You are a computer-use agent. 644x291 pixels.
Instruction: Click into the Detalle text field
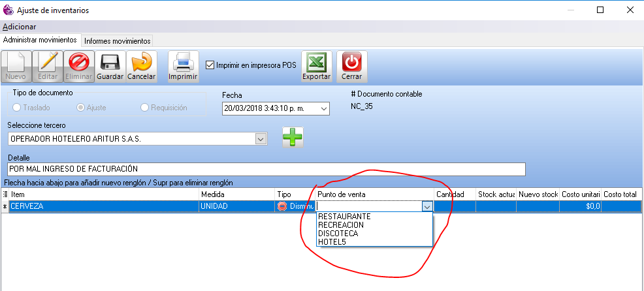pos(265,169)
